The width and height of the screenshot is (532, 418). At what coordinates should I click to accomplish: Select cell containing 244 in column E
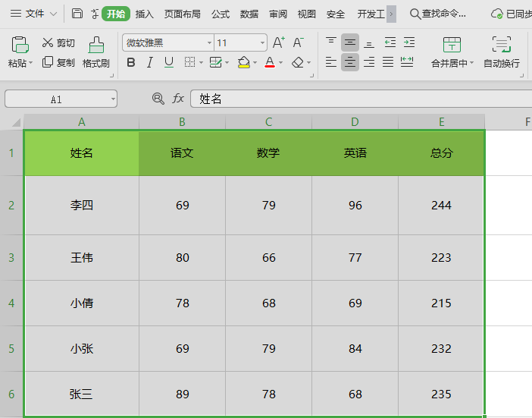pos(441,206)
